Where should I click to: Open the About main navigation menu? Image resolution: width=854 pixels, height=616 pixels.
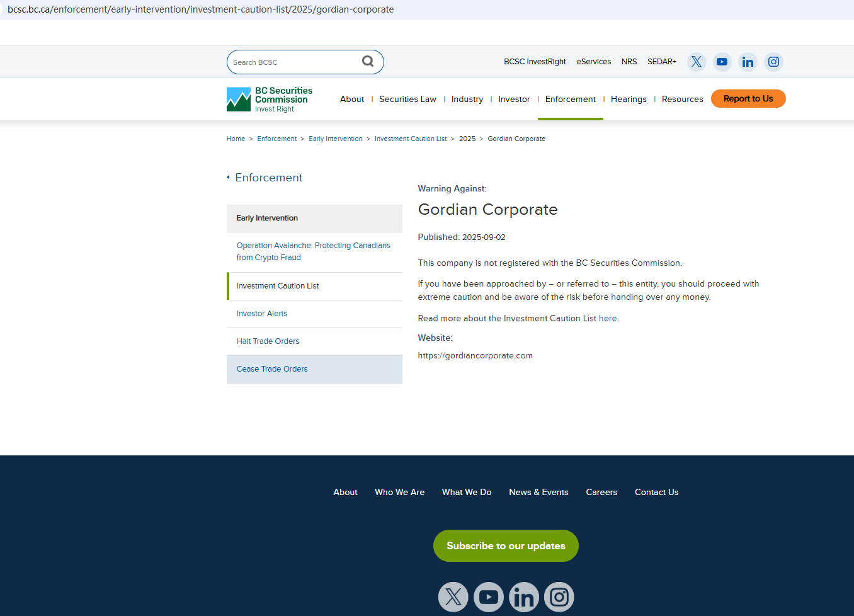[x=352, y=100]
